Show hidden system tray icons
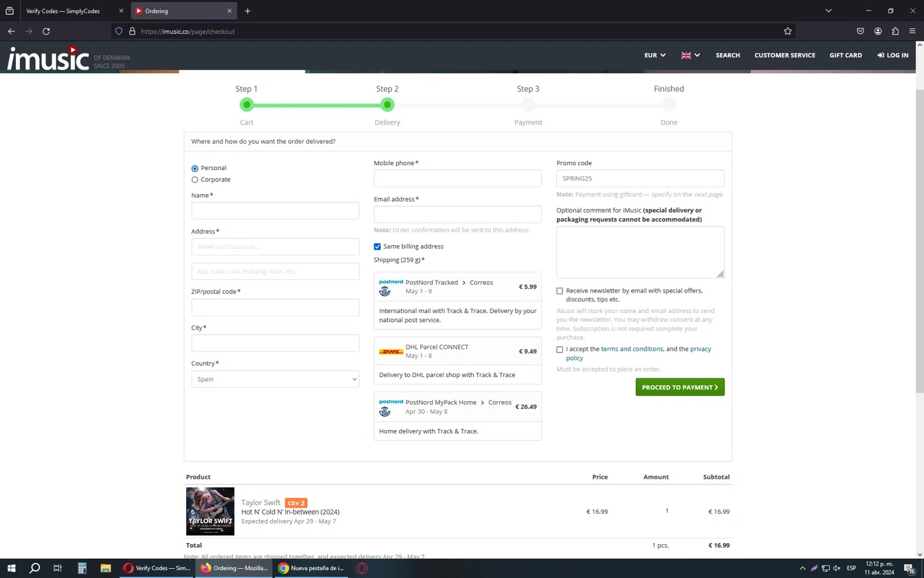Image resolution: width=924 pixels, height=578 pixels. (x=802, y=568)
